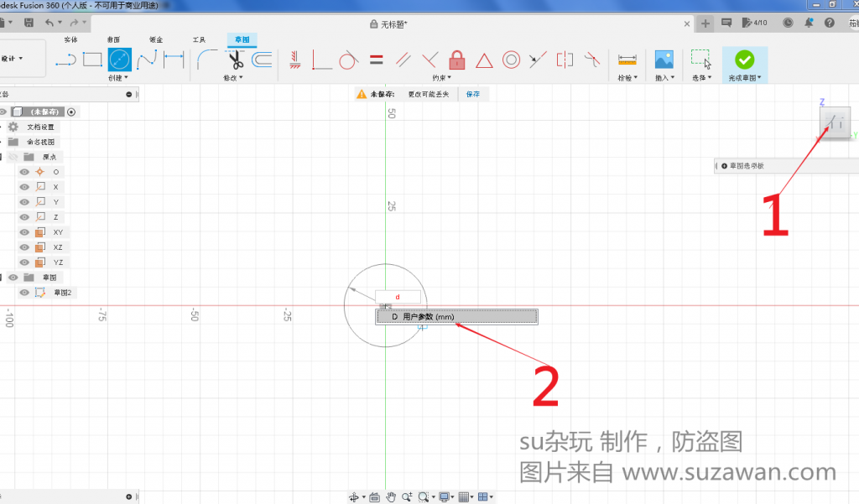This screenshot has height=504, width=859.
Task: Open the Undo history dropdown arrow
Action: click(60, 23)
